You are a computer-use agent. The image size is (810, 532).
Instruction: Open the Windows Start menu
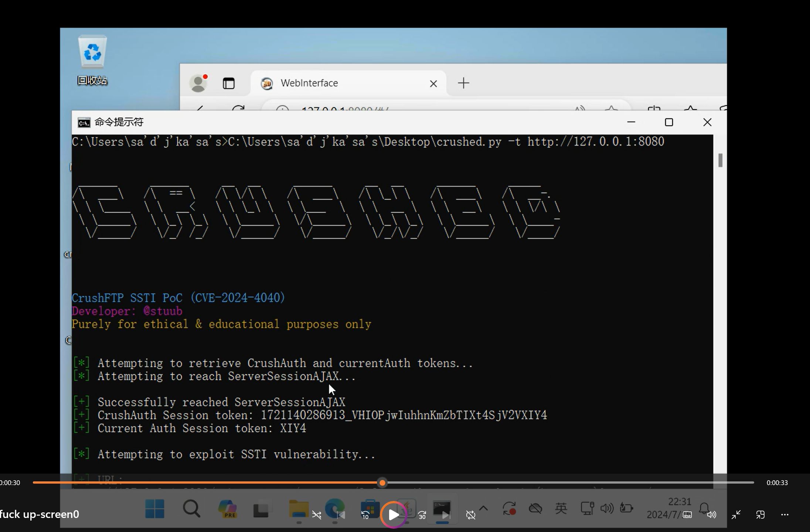[x=154, y=509]
